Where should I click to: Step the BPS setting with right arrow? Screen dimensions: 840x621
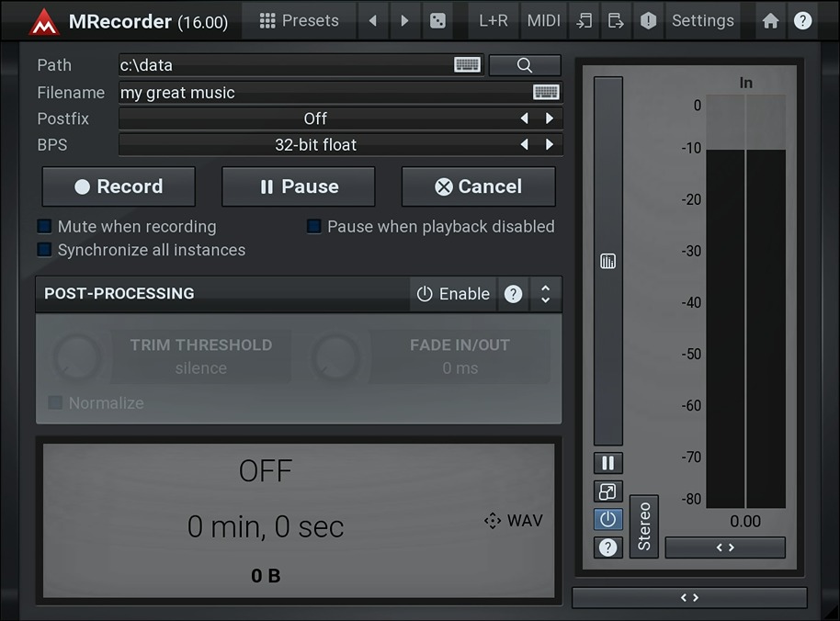tap(549, 144)
